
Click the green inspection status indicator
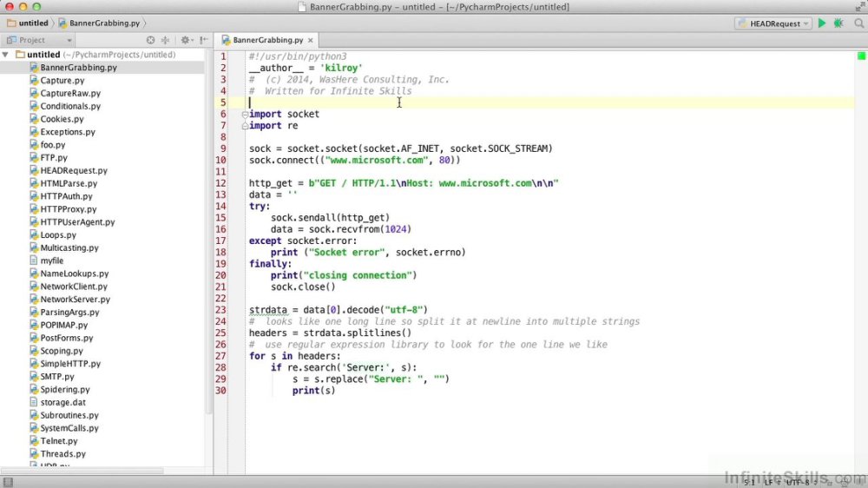click(x=861, y=56)
